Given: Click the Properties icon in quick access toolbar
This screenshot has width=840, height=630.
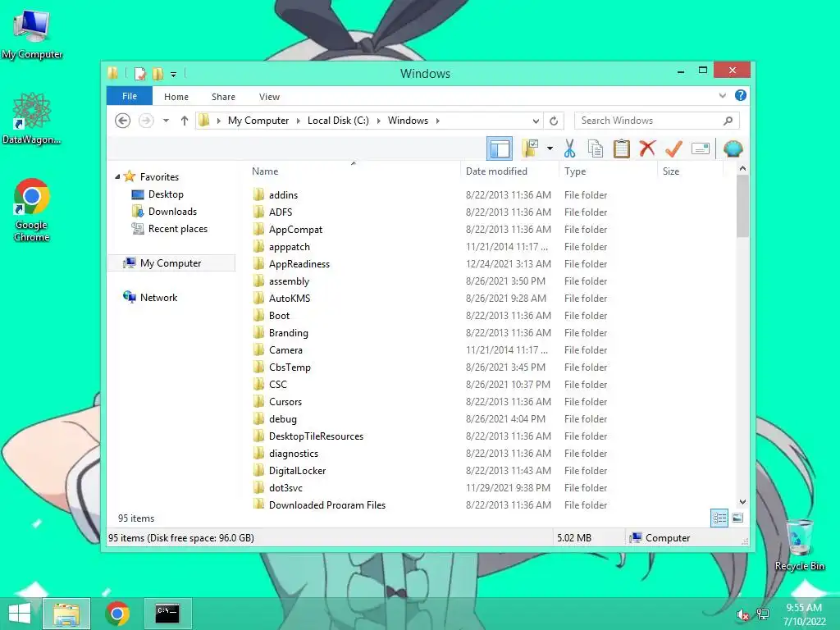Looking at the screenshot, I should (x=139, y=73).
